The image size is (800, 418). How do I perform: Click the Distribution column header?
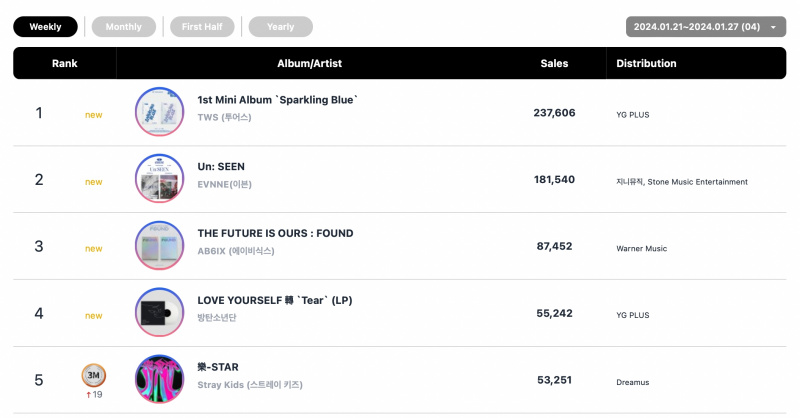[646, 63]
